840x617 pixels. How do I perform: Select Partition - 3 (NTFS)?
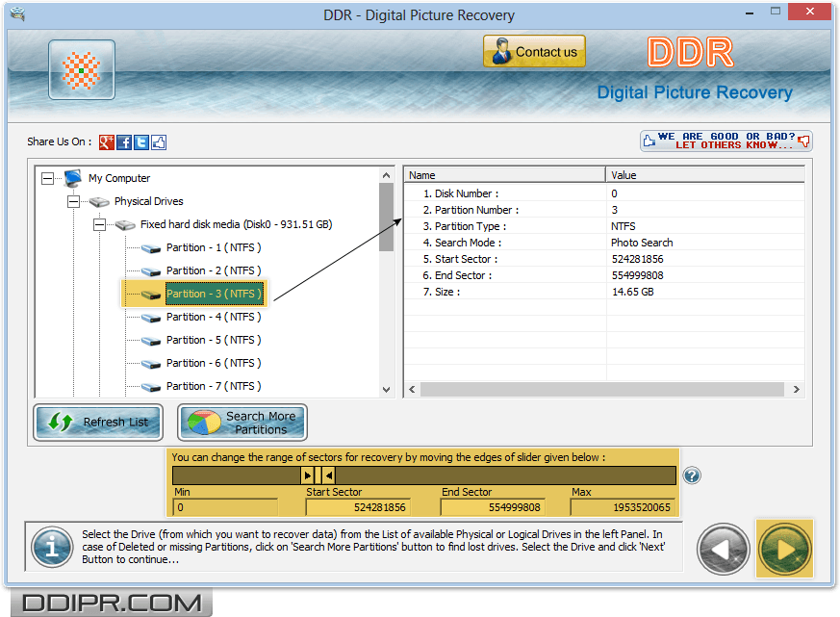pos(215,294)
